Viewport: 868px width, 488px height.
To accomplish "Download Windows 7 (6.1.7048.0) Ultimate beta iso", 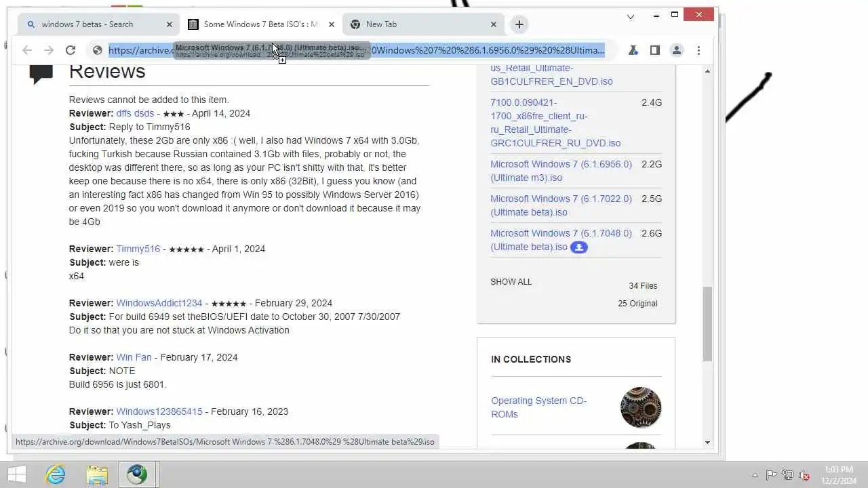I will [x=561, y=240].
